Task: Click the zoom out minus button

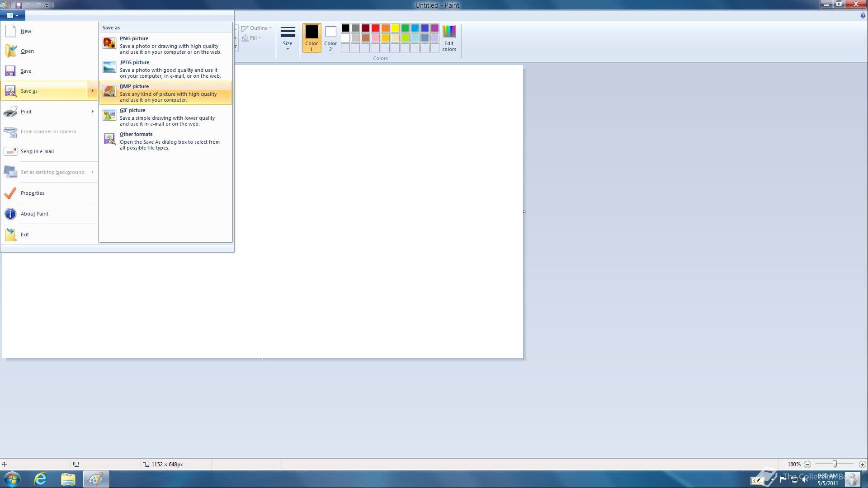Action: pos(807,465)
